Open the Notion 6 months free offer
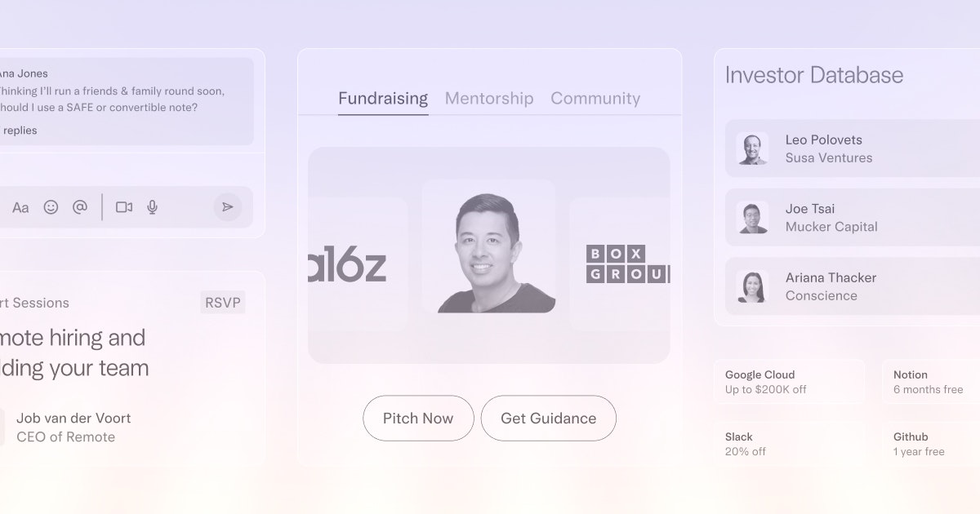The width and height of the screenshot is (980, 514). point(927,381)
